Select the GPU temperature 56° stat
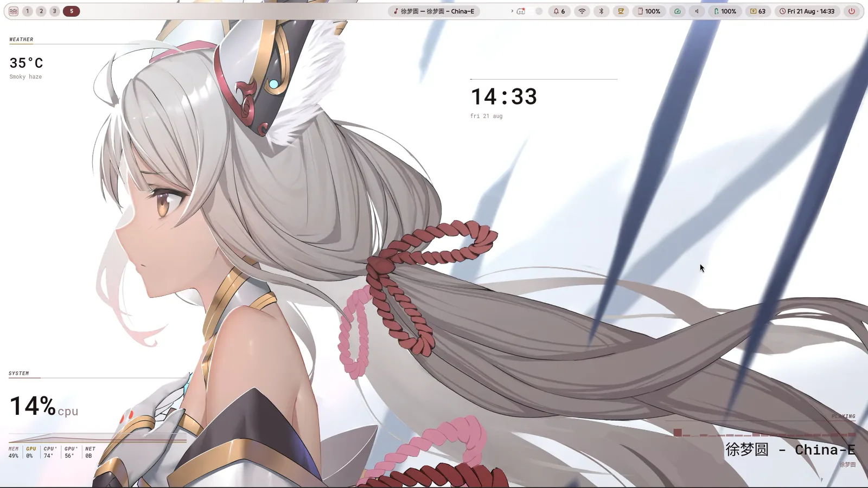Viewport: 868px width, 488px height. [x=71, y=452]
